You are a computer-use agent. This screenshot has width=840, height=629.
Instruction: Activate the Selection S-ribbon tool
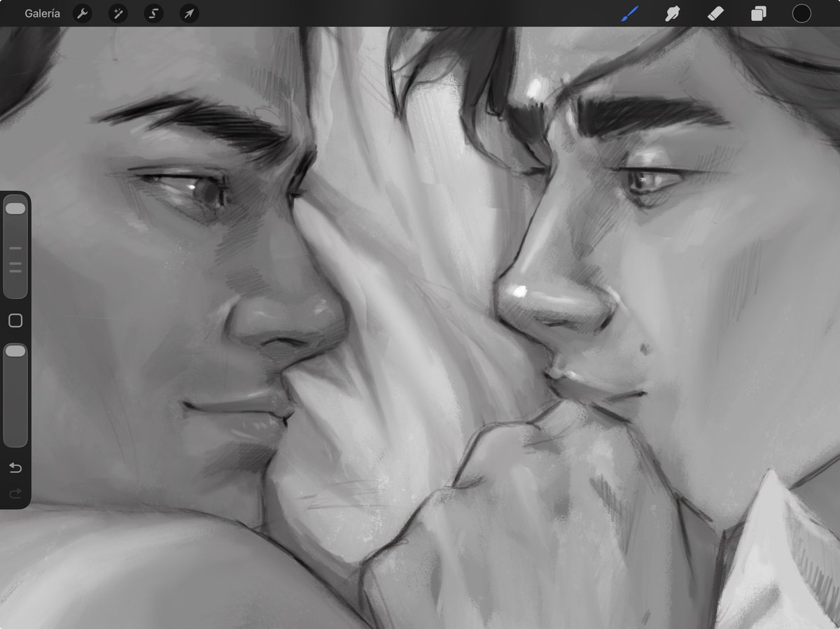[x=153, y=13]
